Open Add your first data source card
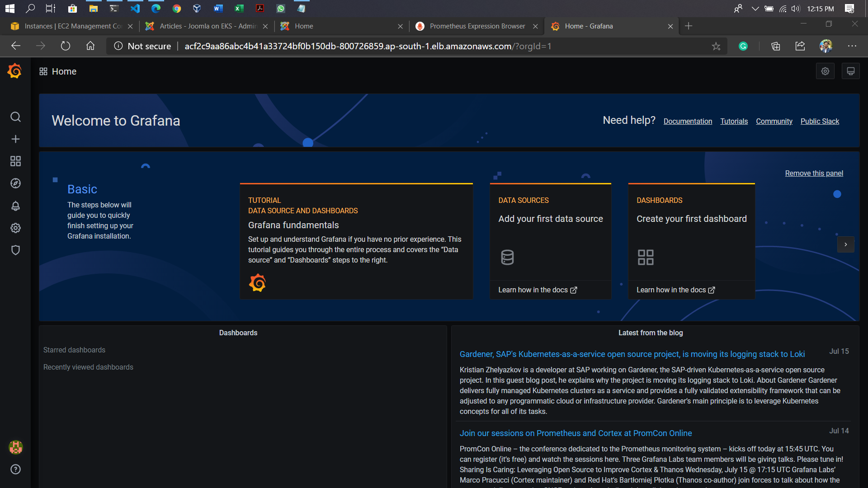The height and width of the screenshot is (488, 868). tap(550, 219)
